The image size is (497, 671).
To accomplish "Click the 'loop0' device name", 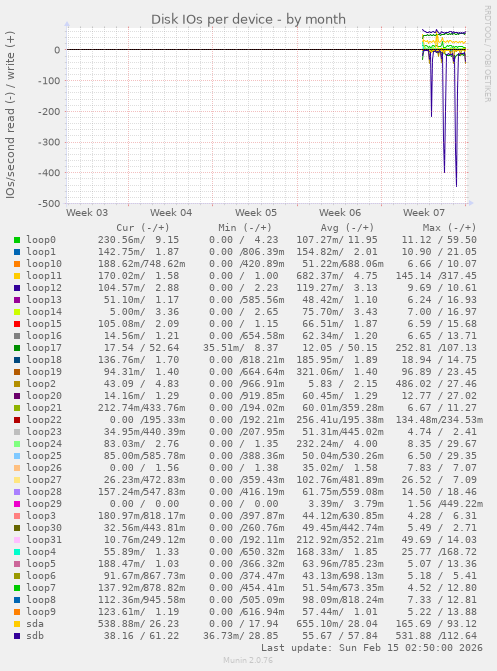I will coord(41,240).
